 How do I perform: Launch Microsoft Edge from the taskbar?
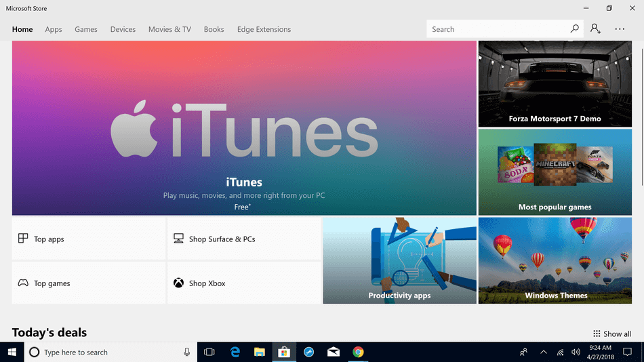235,352
